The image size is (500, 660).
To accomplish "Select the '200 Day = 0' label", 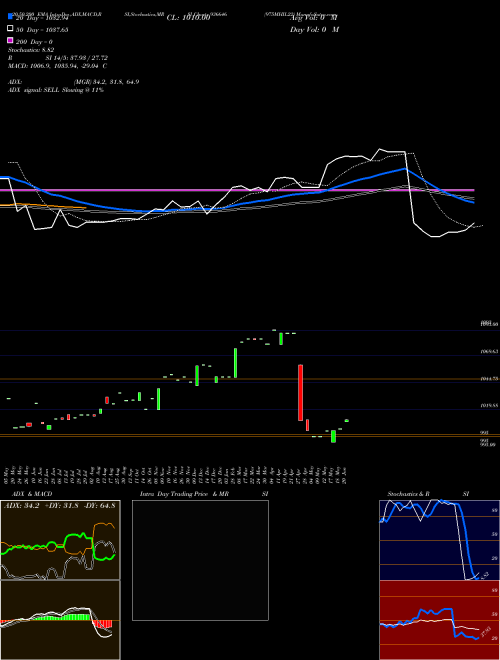I will (34, 42).
